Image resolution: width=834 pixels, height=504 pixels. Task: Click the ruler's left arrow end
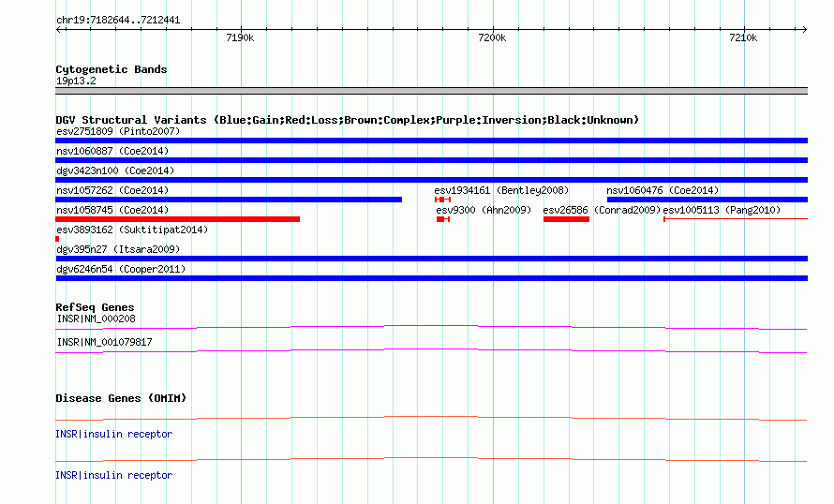tap(59, 29)
